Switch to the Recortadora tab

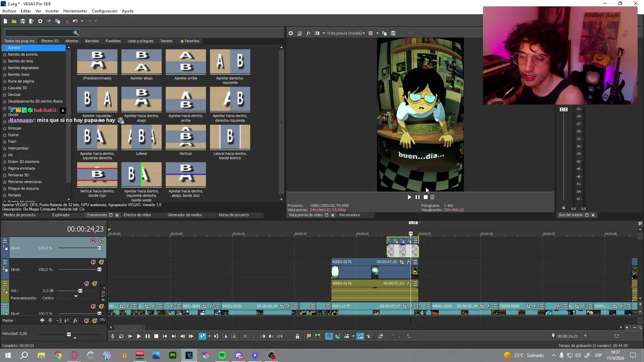(349, 215)
